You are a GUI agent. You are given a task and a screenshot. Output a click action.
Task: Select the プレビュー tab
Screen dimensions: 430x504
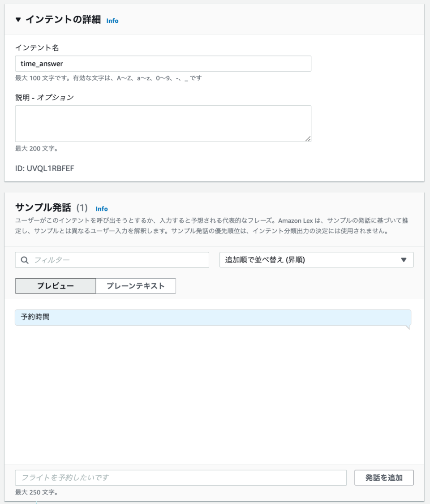[55, 286]
